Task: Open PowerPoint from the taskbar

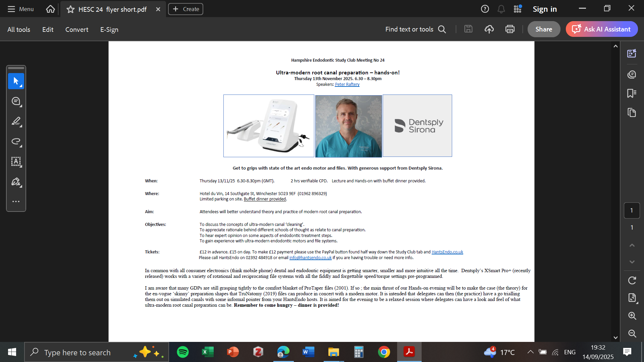Action: tap(233, 352)
